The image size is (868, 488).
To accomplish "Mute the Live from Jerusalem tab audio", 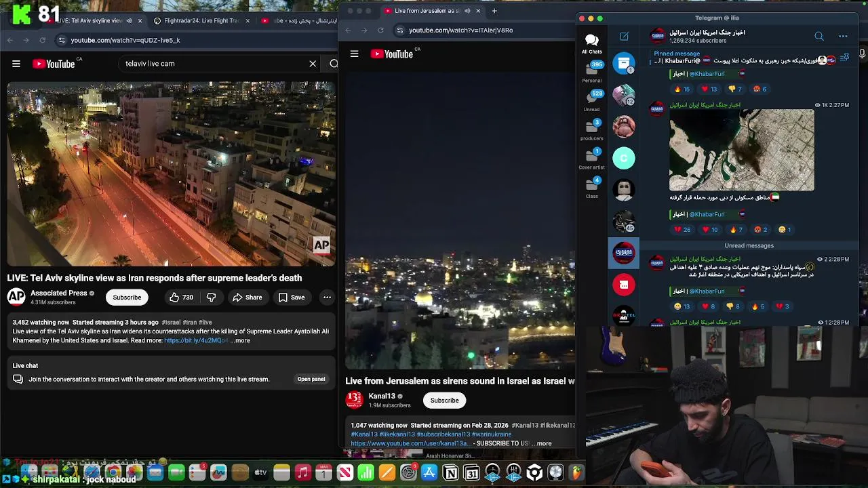I will click(467, 11).
